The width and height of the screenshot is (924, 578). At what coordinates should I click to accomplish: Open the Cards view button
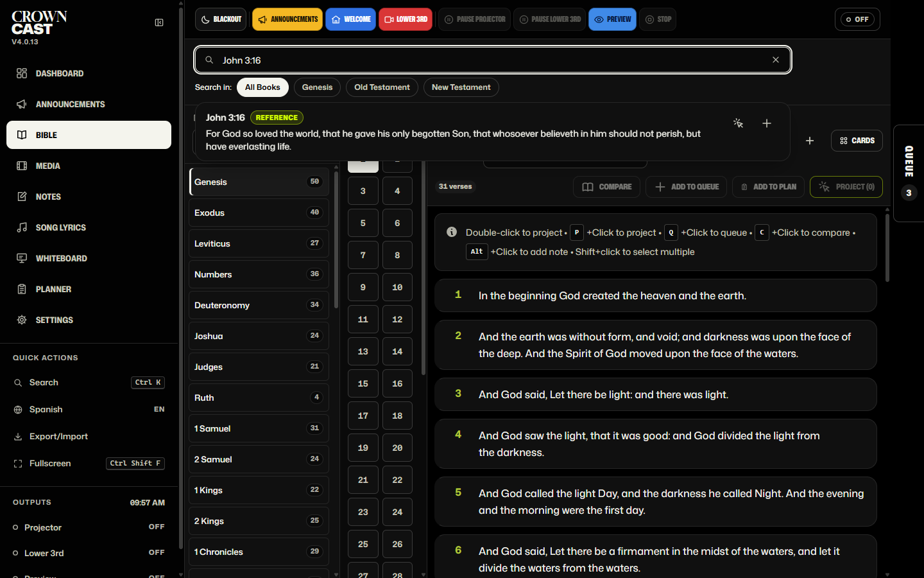pos(857,141)
